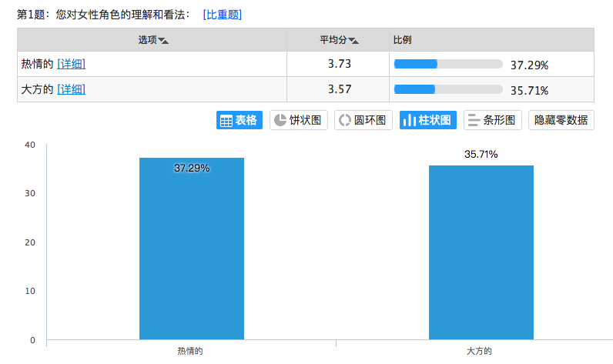Click the 热情的 37.29% progress bar
613x364 pixels.
[x=448, y=64]
